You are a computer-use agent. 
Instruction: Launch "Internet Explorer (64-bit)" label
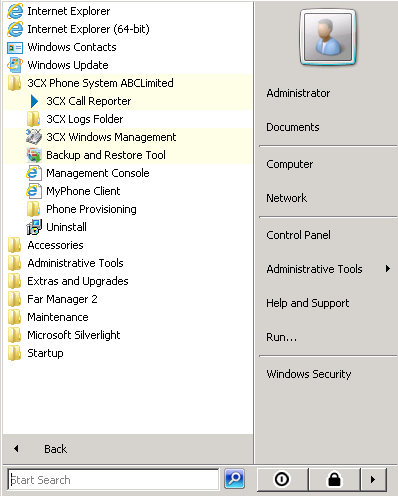coord(88,29)
